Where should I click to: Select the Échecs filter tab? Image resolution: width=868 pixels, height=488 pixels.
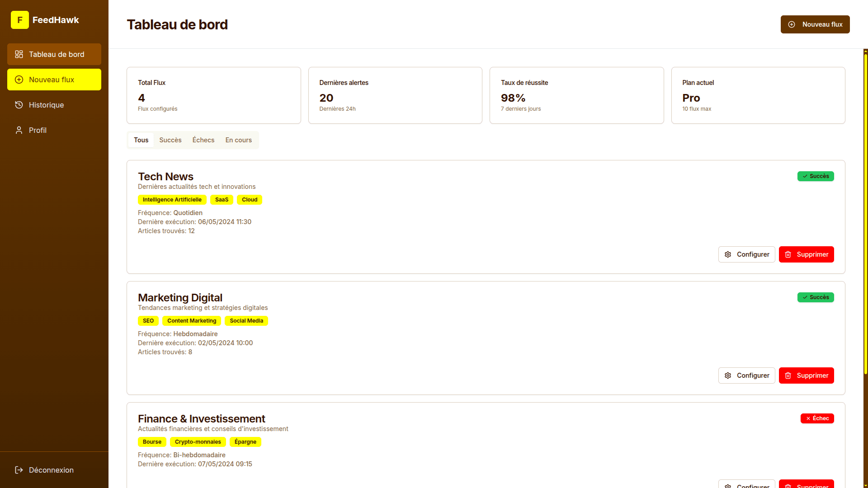pos(203,140)
